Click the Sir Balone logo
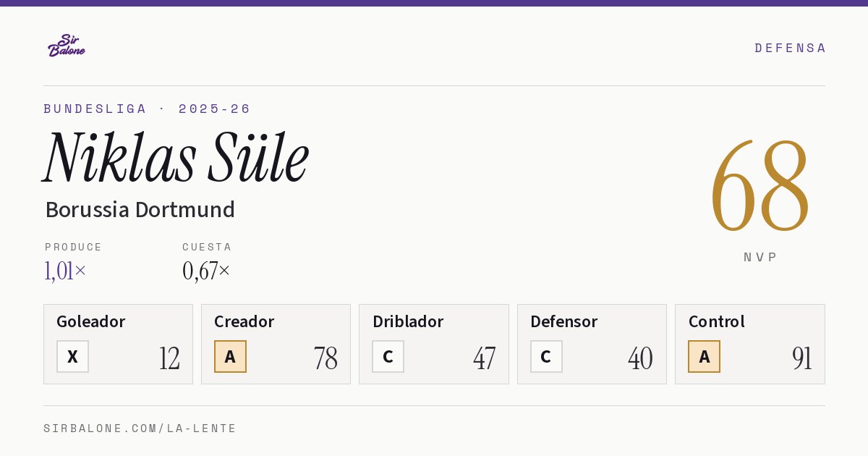868x456 pixels. (x=67, y=46)
